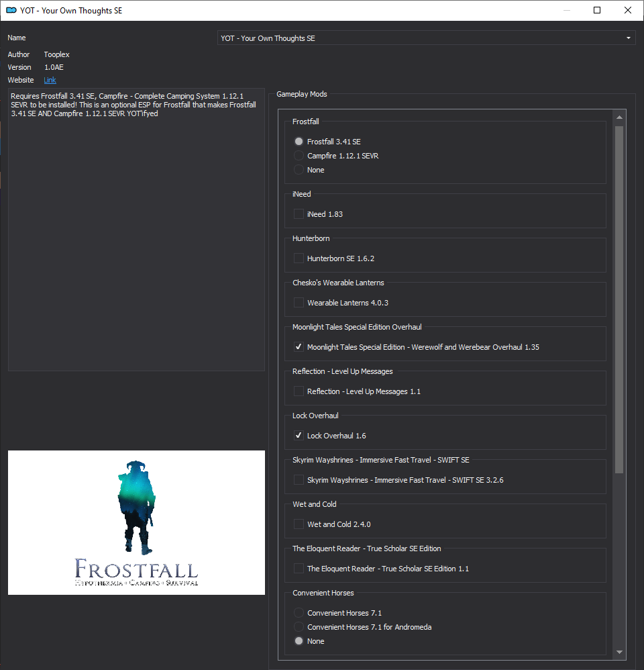
Task: Open the Name dropdown list
Action: [x=426, y=38]
